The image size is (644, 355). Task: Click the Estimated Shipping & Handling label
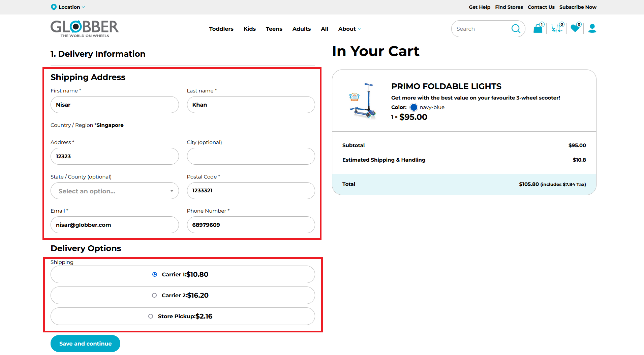click(384, 160)
